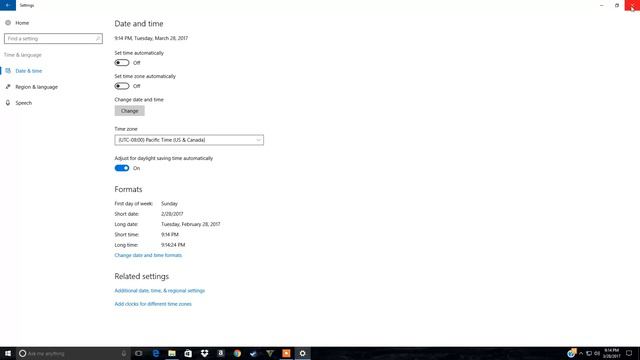Open the Action Center notifications icon
Image resolution: width=640 pixels, height=360 pixels.
629,353
